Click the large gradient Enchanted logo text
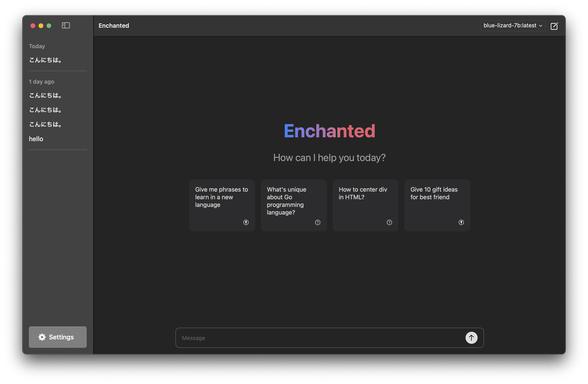Image resolution: width=588 pixels, height=384 pixels. tap(330, 131)
